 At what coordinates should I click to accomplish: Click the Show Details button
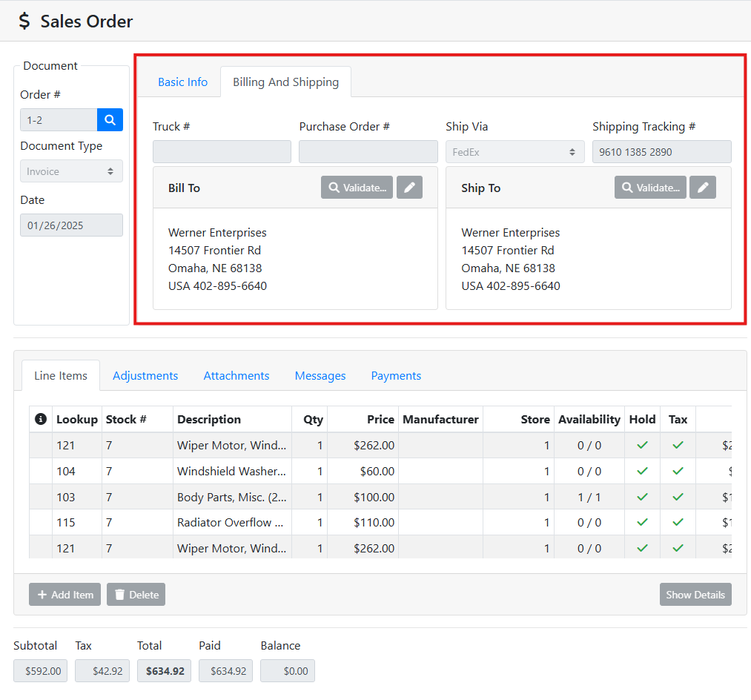pos(695,595)
